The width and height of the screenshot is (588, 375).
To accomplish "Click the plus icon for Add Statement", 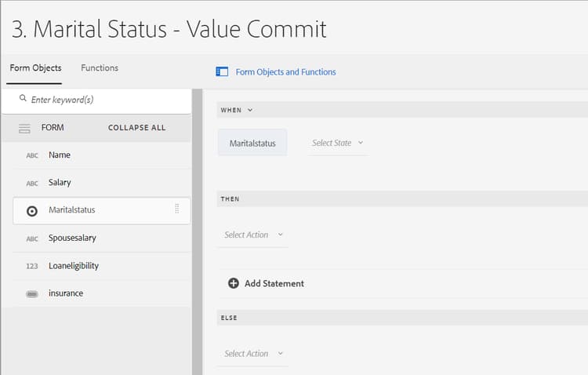I will pos(233,283).
